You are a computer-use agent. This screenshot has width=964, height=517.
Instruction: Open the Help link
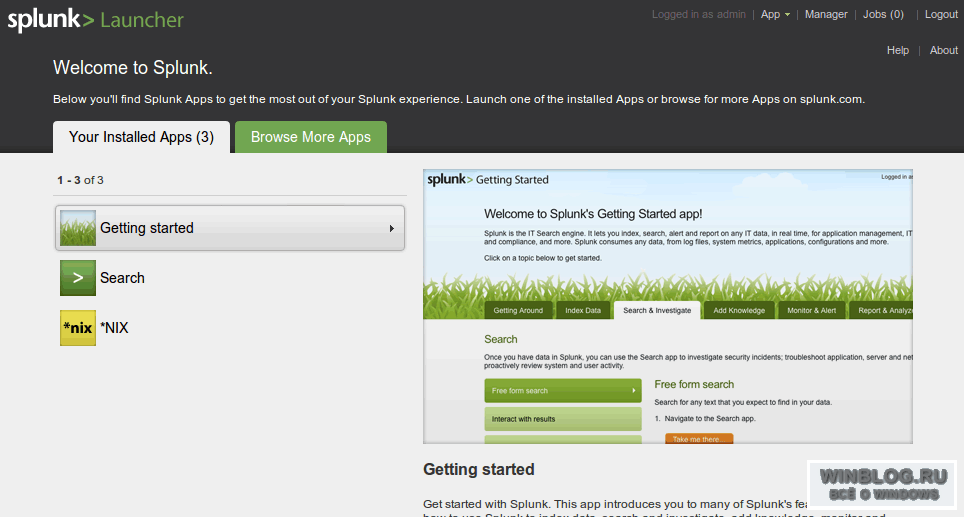tap(898, 50)
